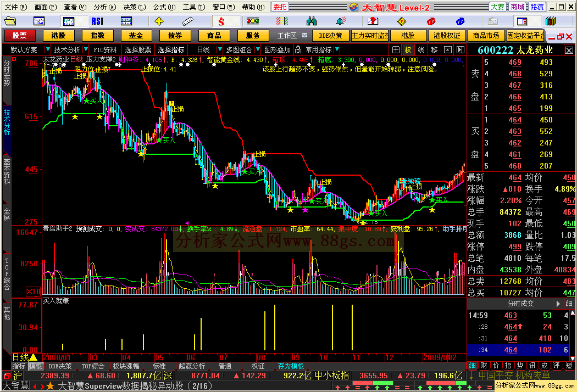The width and height of the screenshot is (577, 392).
Task: Toggle the 移 move button
Action: tap(435, 49)
